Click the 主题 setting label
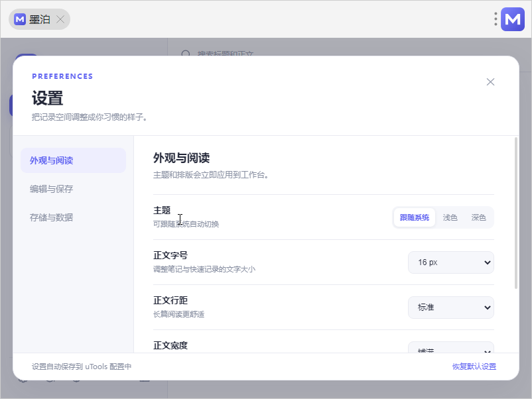The image size is (532, 399). click(162, 210)
